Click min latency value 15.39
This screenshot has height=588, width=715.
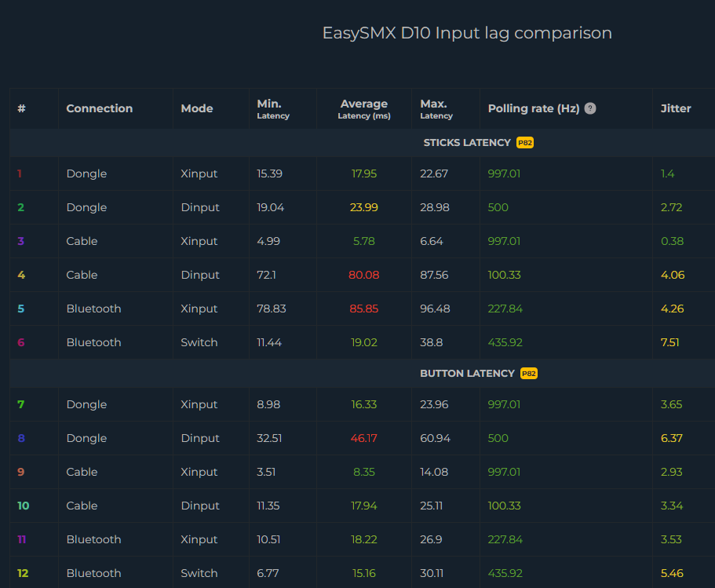(269, 173)
